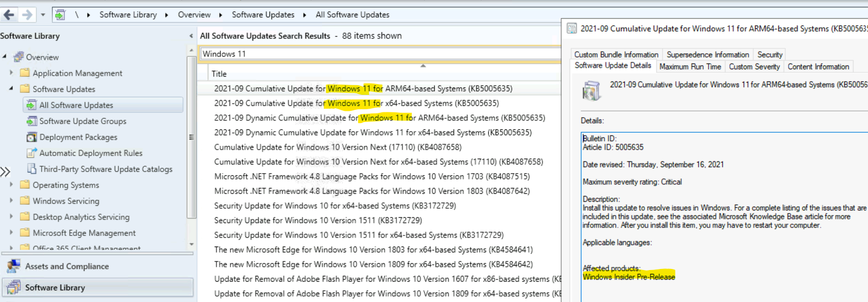Open the navigation history dropdown arrow
This screenshot has height=302, width=868.
pos(43,15)
